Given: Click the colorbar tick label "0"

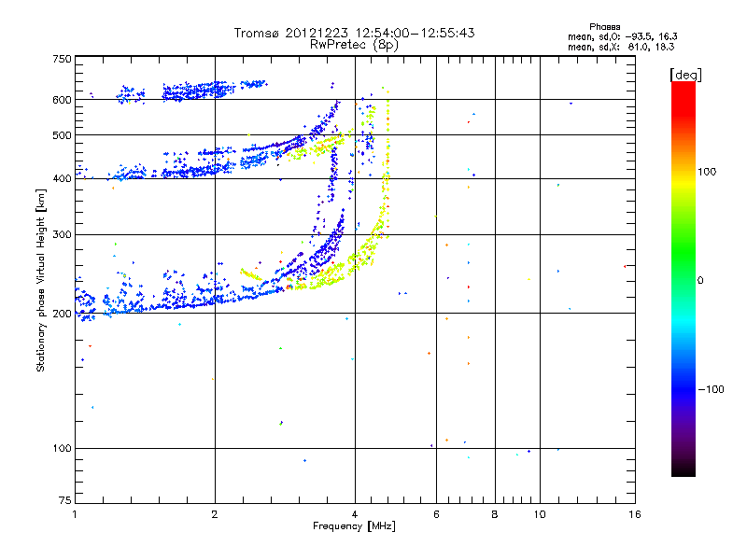Looking at the screenshot, I should pyautogui.click(x=700, y=281).
